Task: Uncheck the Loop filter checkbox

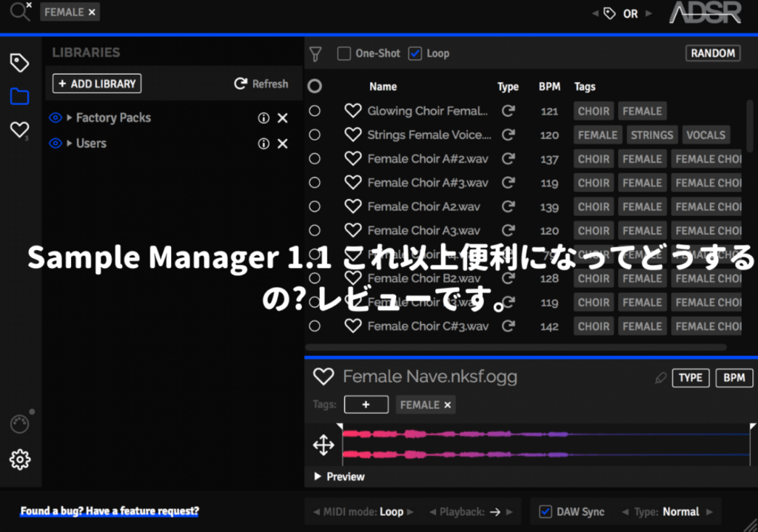Action: (415, 53)
